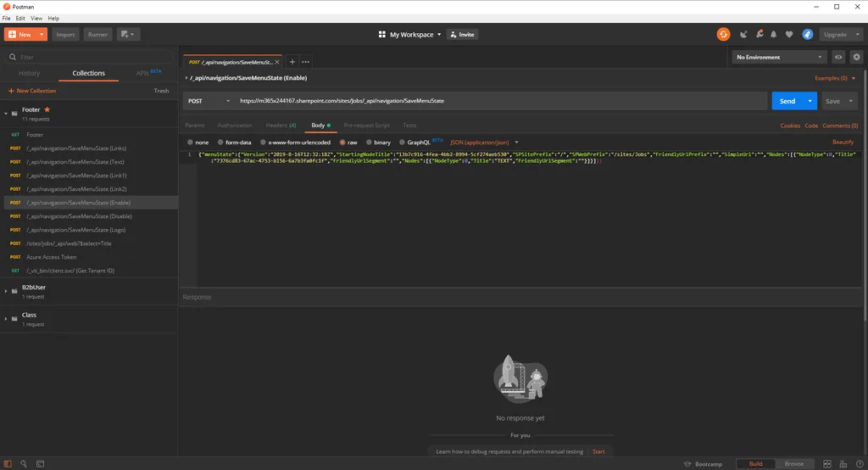
Task: Open the Postman console icon
Action: (41, 464)
